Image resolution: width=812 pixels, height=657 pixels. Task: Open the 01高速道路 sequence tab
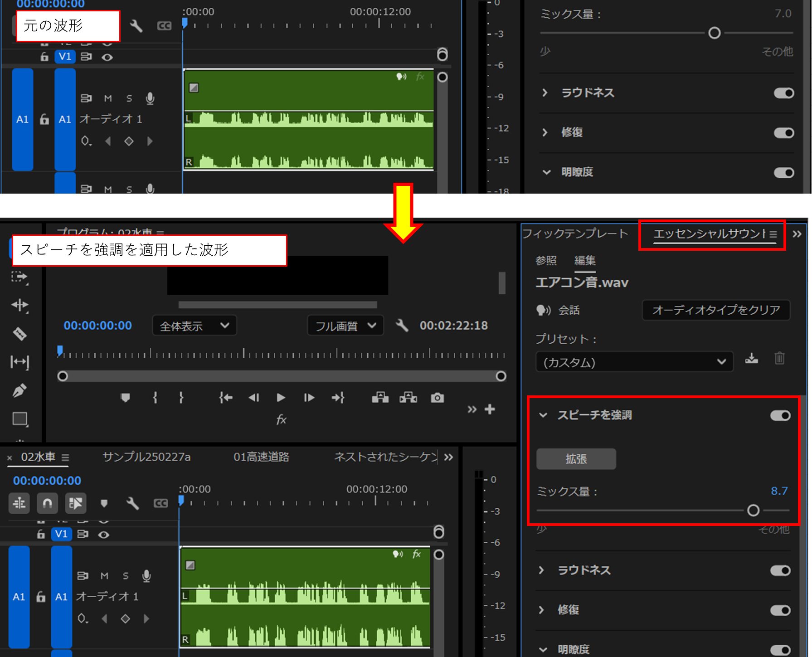261,457
